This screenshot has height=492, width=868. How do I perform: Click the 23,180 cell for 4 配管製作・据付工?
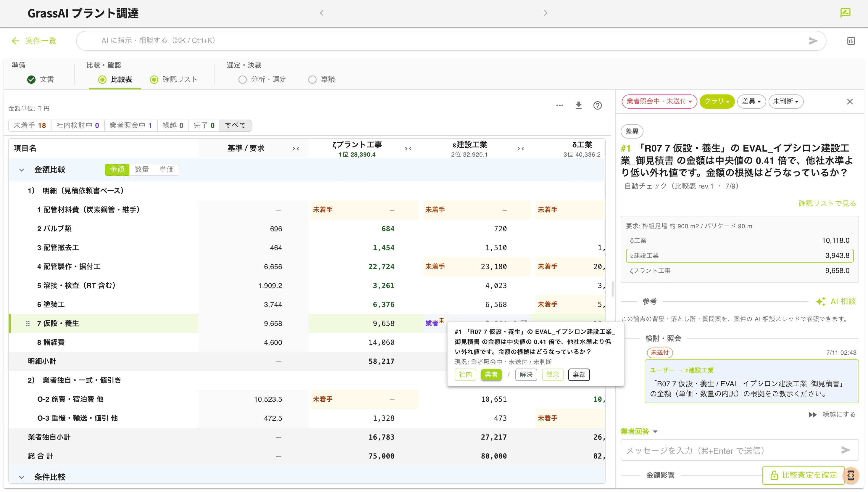coord(477,267)
